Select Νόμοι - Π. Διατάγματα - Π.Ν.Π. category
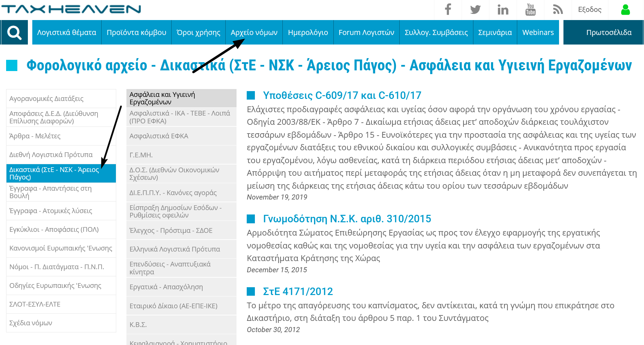 click(57, 267)
